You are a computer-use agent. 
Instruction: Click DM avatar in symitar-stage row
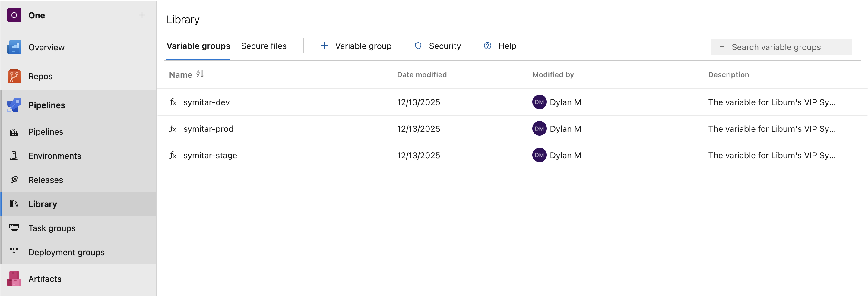[x=540, y=155]
